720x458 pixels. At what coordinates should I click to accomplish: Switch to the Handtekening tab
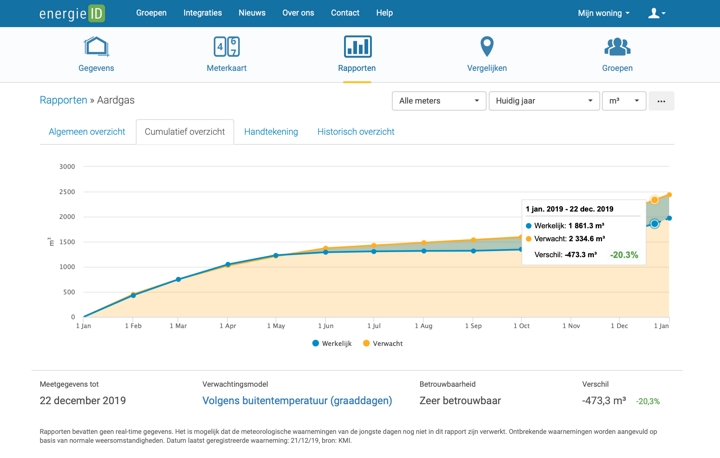pos(271,132)
